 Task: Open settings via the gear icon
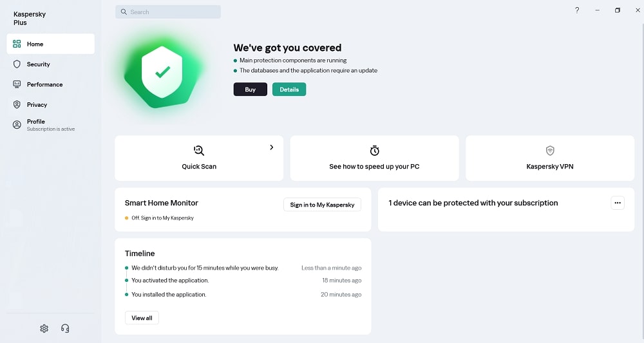coord(44,328)
